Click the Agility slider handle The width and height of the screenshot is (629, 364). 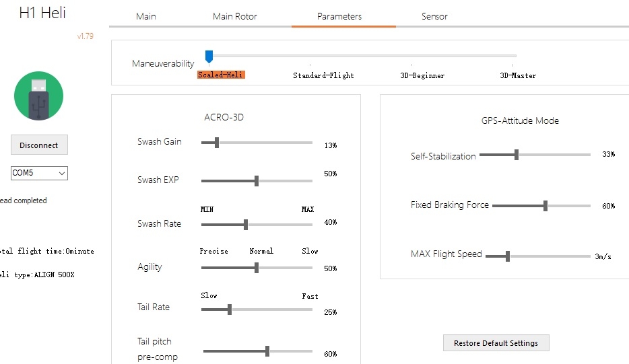coord(257,267)
